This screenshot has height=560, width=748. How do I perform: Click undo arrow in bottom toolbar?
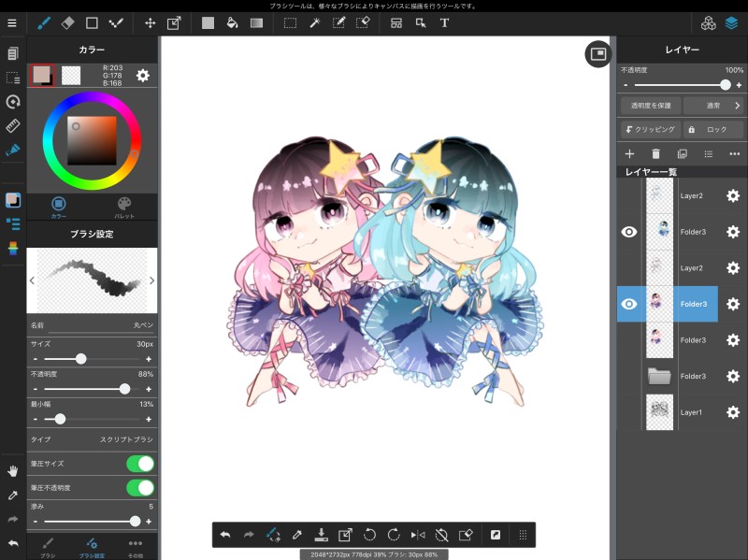pyautogui.click(x=225, y=535)
